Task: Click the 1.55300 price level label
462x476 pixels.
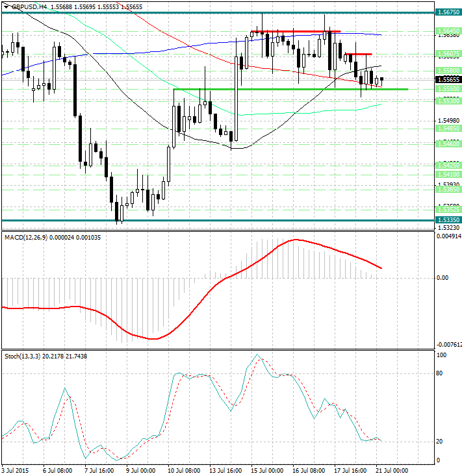Action: tap(448, 101)
